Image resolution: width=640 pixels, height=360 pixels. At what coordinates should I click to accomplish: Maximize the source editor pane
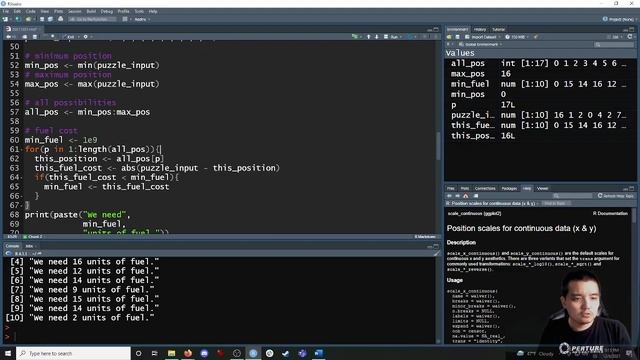[x=436, y=29]
